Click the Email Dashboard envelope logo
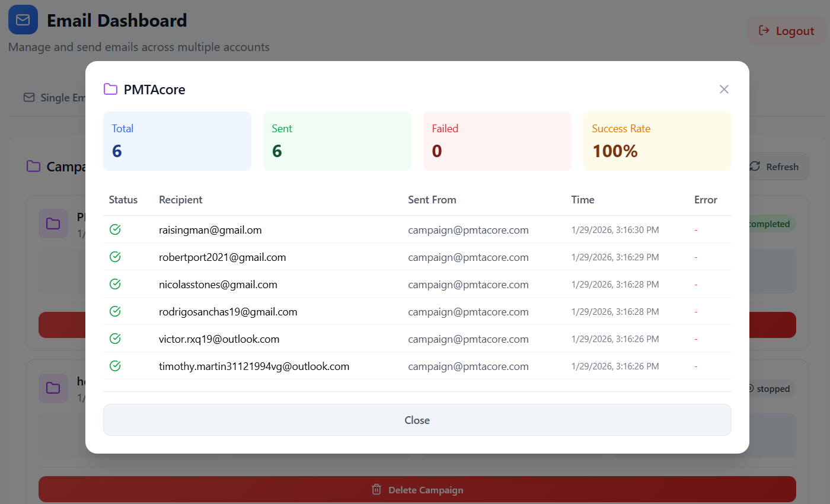The height and width of the screenshot is (504, 830). point(23,20)
